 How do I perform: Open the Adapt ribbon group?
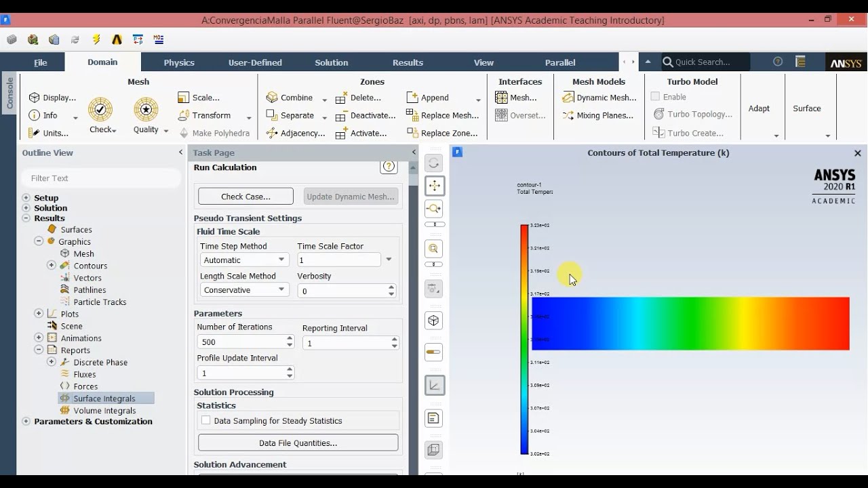759,108
